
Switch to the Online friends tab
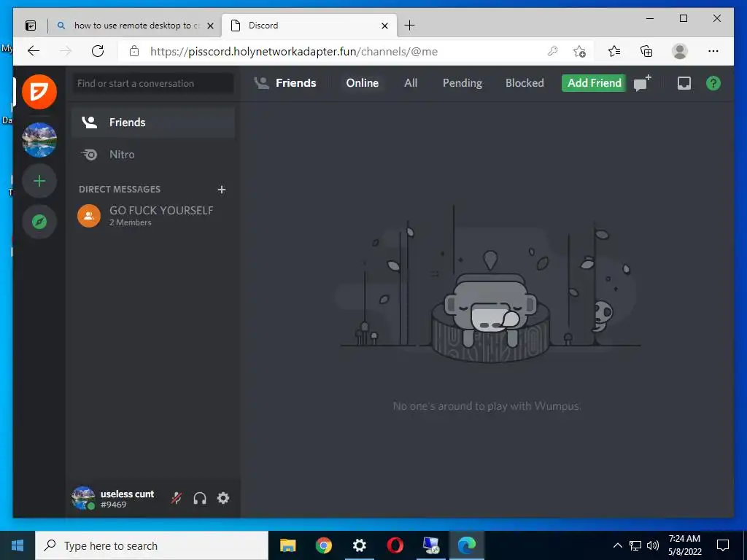(362, 83)
